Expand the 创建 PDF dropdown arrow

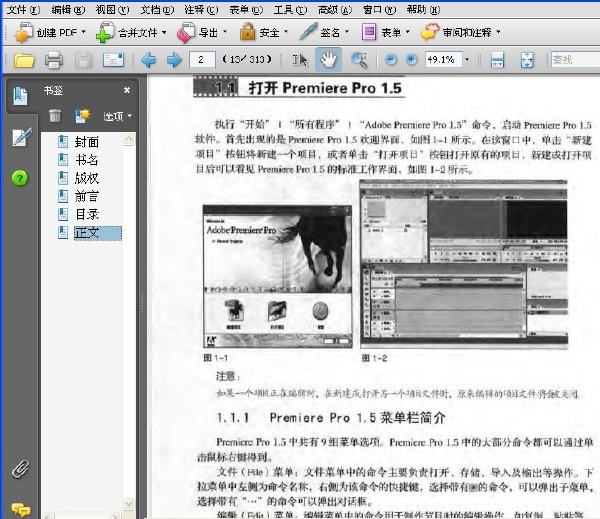point(84,32)
